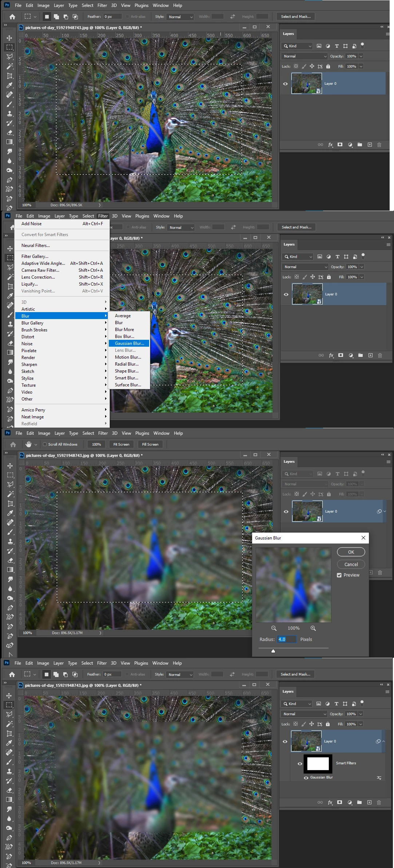The height and width of the screenshot is (868, 394).
Task: Choose Perspective Crop tool in topmost Photoshop window
Action: (9, 76)
